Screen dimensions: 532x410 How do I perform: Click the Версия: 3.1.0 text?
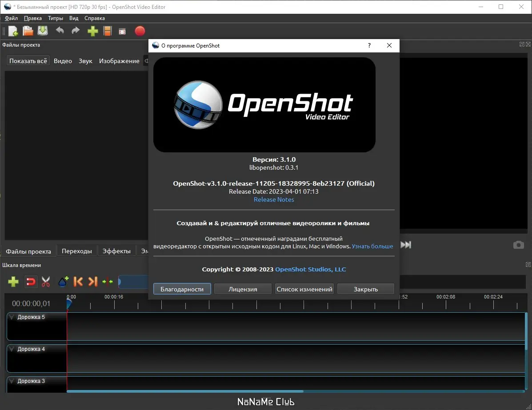(274, 159)
